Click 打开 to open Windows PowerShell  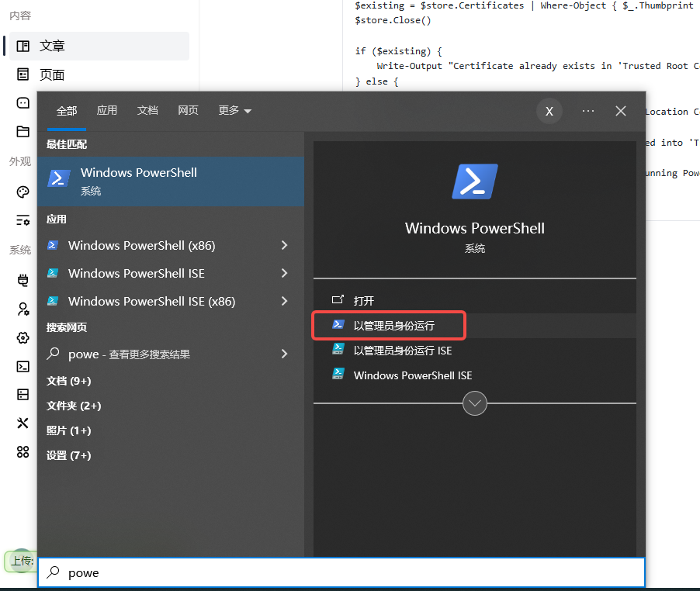(x=363, y=300)
